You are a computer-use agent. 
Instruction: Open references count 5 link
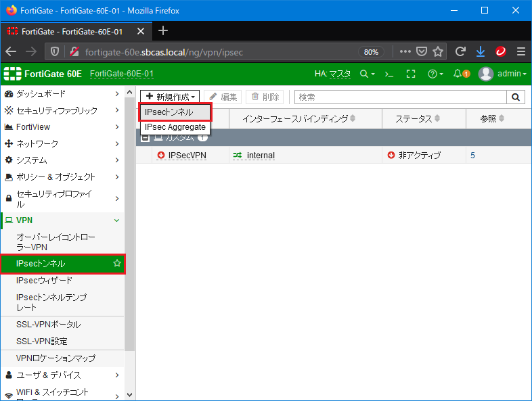click(472, 156)
